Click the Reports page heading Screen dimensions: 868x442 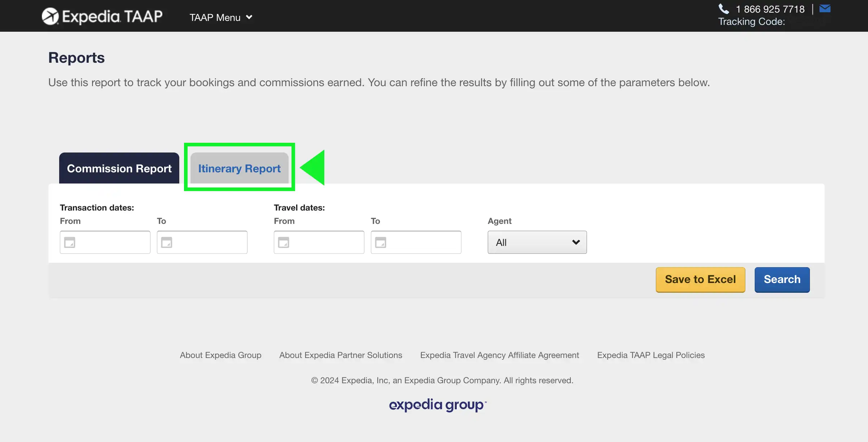tap(76, 58)
